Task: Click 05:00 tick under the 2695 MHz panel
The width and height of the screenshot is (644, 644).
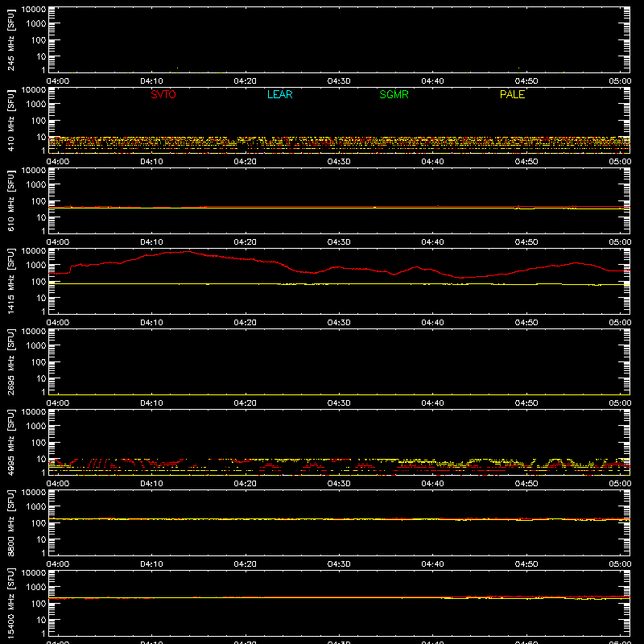Action: (620, 403)
